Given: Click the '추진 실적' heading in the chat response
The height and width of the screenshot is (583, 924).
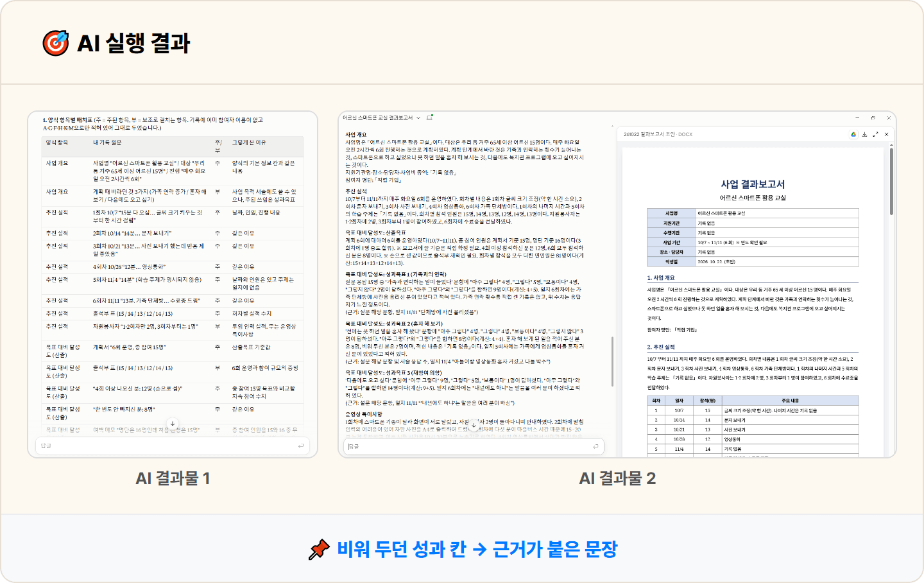Looking at the screenshot, I should click(x=356, y=191).
